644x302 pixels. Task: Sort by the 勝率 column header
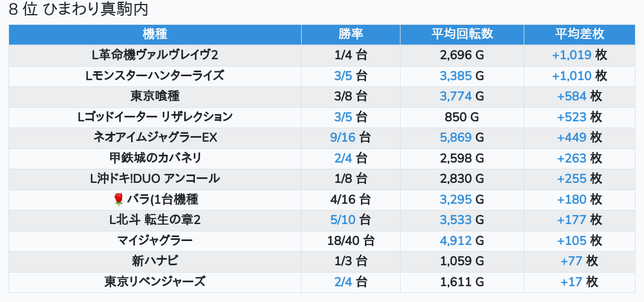[x=350, y=34]
